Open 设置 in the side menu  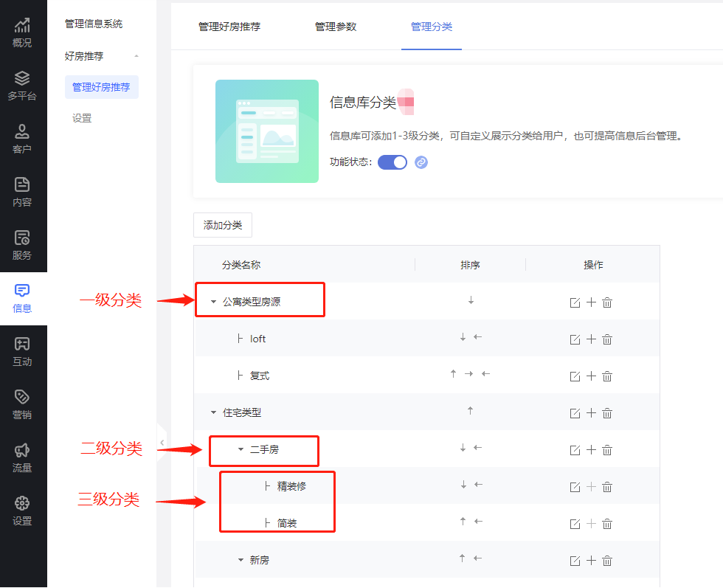coord(82,118)
